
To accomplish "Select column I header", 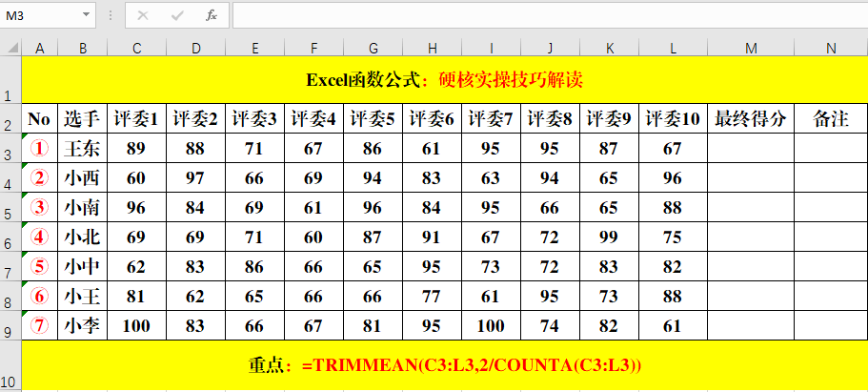I will (x=491, y=49).
